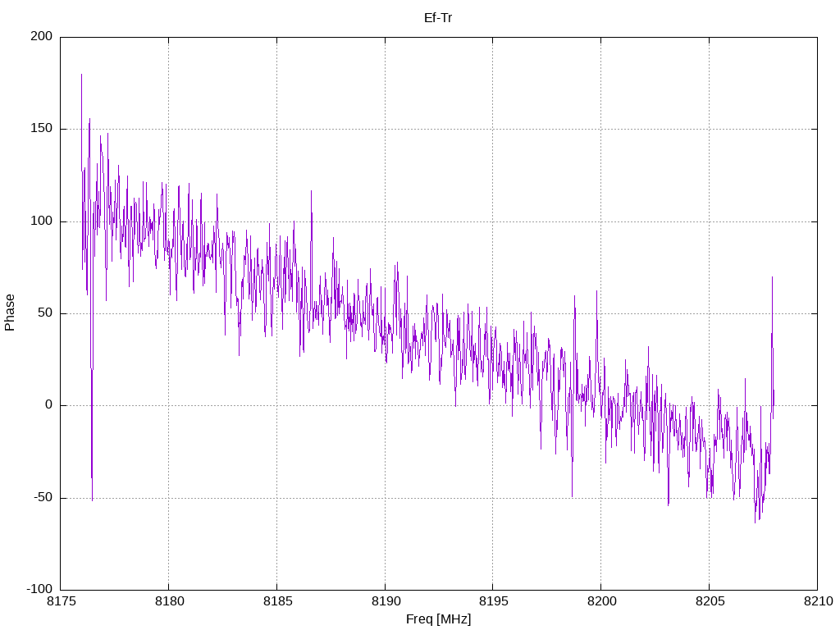
Task: Select the 'Freq [MHz]' x-axis label
Action: coord(438,619)
